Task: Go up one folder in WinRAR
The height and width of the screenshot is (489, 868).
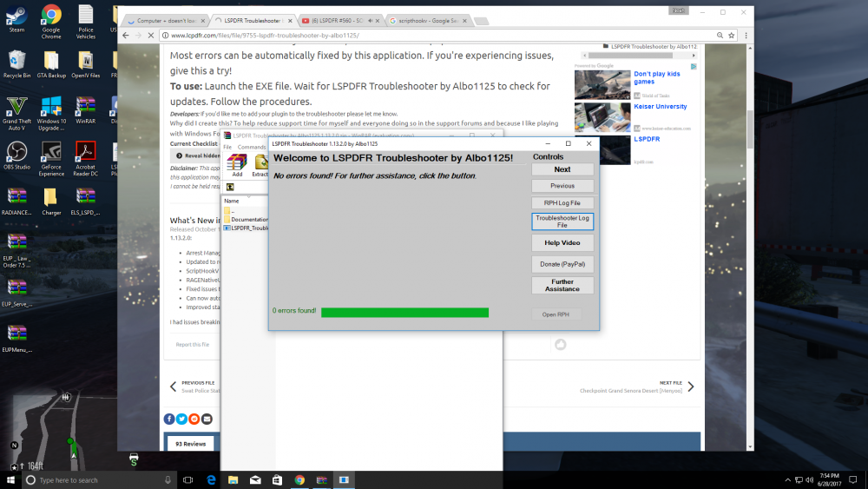Action: point(230,188)
